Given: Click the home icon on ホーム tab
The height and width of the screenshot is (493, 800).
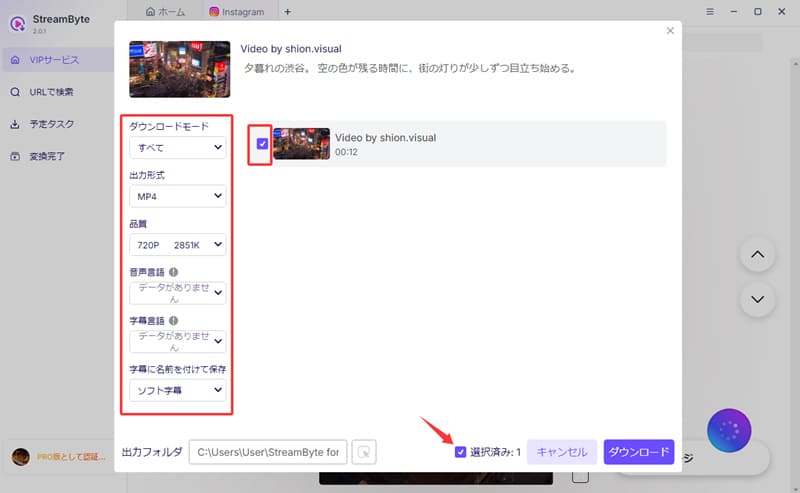Looking at the screenshot, I should (x=150, y=11).
